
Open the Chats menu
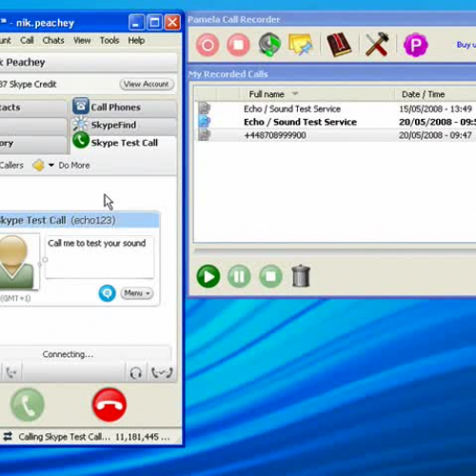click(x=53, y=40)
